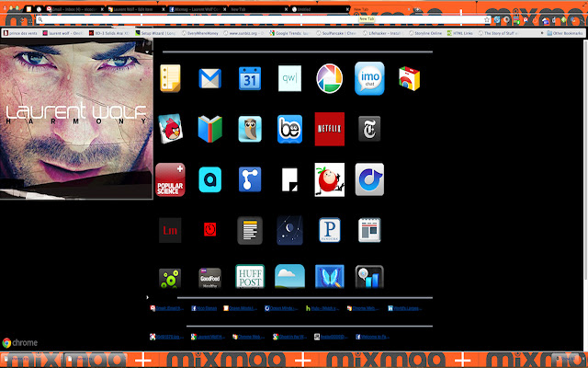Open the Chrome Web Store bag icon
The image size is (588, 368).
[409, 78]
